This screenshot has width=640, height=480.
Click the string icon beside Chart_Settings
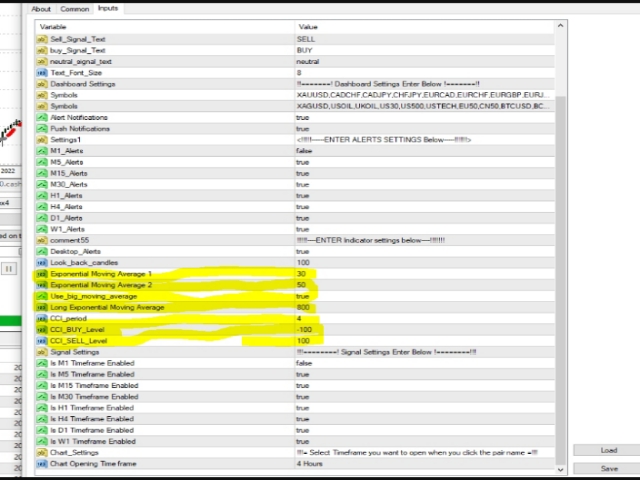tap(42, 453)
